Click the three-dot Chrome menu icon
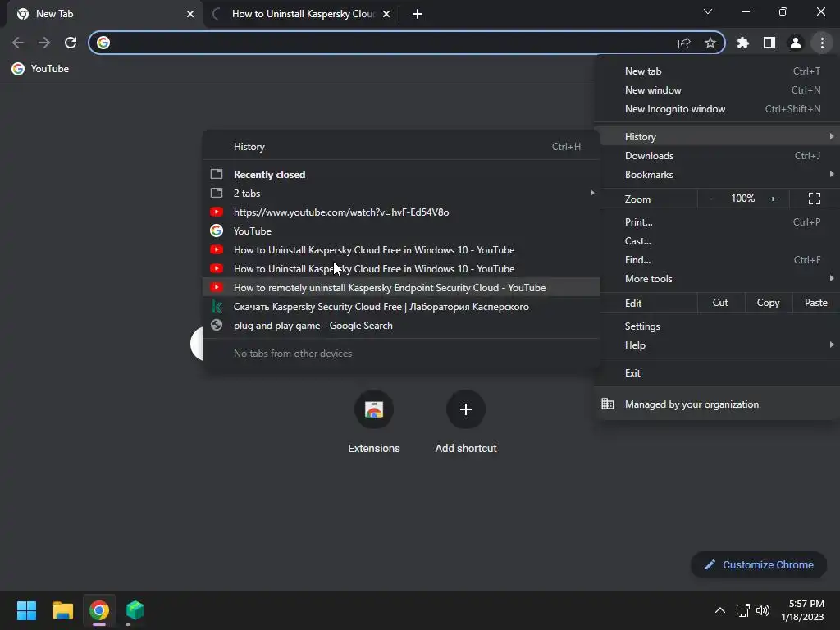 tap(822, 43)
